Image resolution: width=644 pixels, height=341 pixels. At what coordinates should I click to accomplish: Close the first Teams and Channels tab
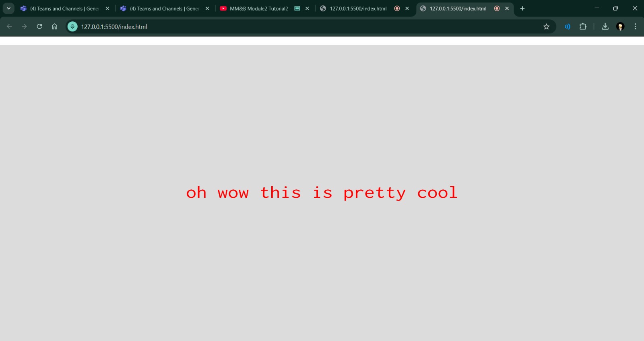pyautogui.click(x=107, y=8)
